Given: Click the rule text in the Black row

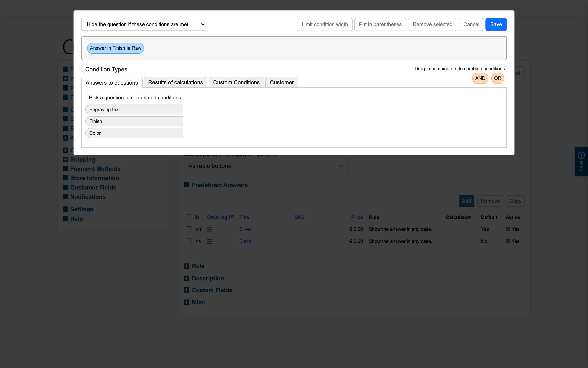Looking at the screenshot, I should tap(400, 241).
